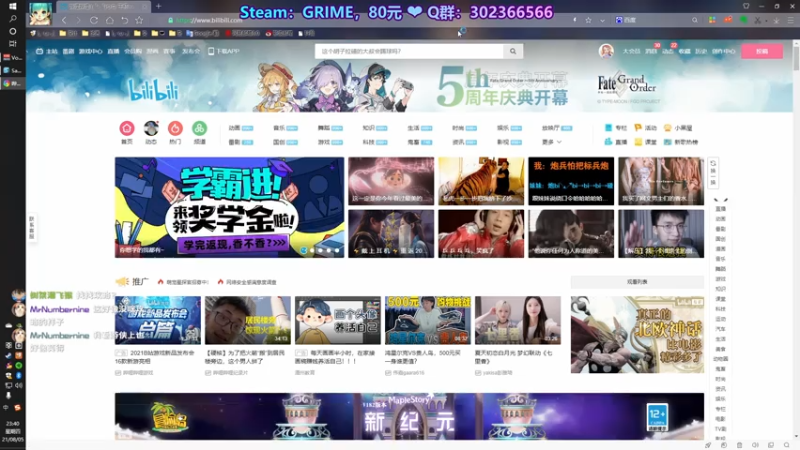Click the 课堂 icon link
Viewport: 800px width, 450px height.
645,142
